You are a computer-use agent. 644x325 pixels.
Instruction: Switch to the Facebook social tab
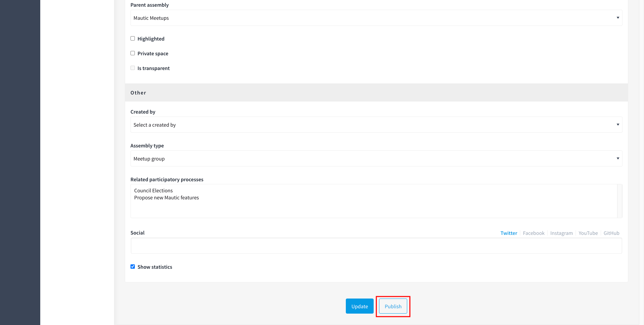pyautogui.click(x=533, y=233)
